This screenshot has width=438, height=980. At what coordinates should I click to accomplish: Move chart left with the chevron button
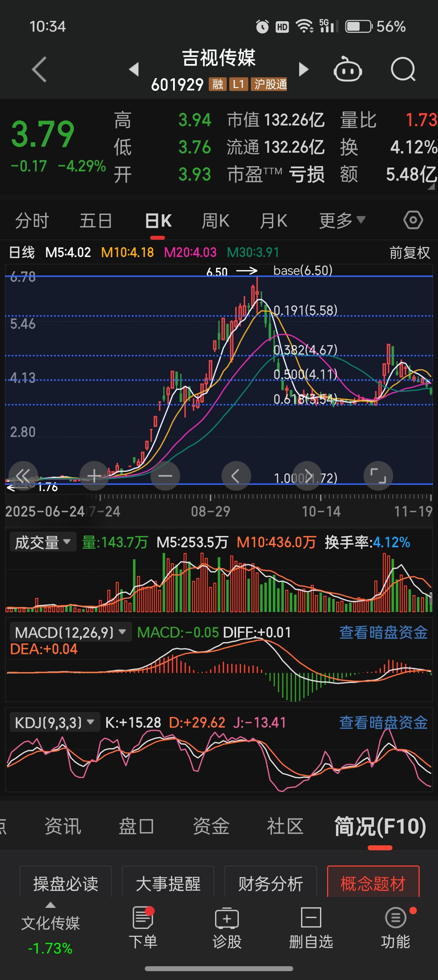point(236,476)
